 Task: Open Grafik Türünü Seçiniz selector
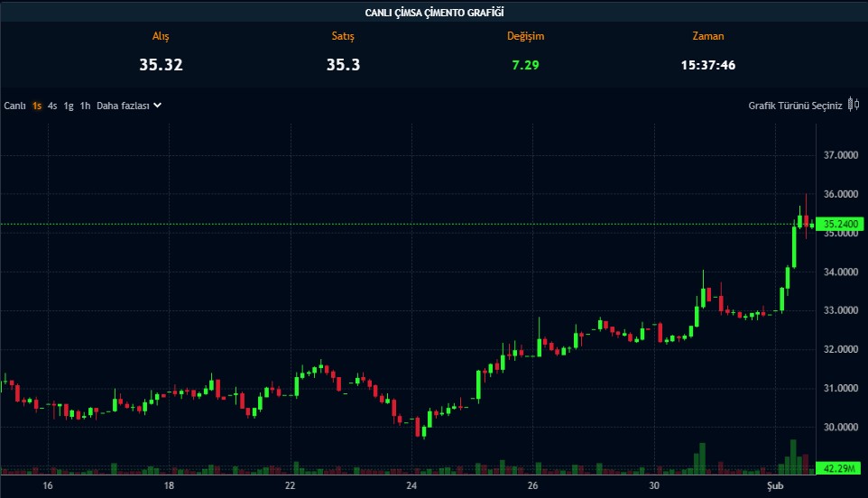click(795, 106)
